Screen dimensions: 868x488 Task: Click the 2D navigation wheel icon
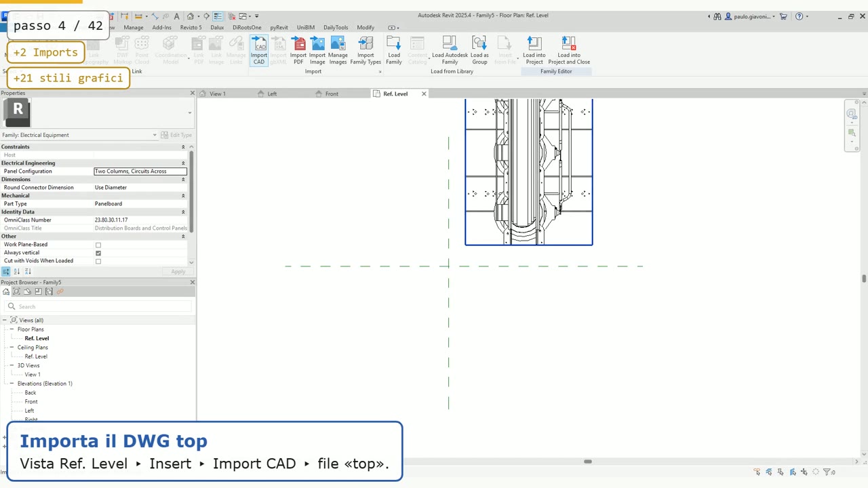852,114
